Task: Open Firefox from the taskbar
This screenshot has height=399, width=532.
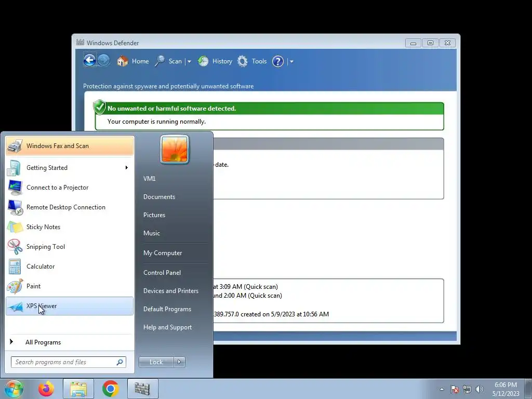Action: 46,389
